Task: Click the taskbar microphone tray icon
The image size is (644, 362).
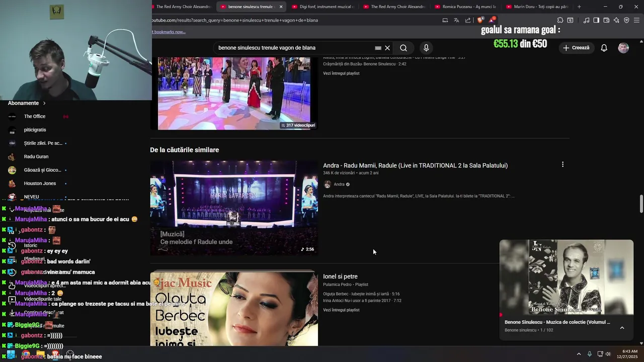Action: pyautogui.click(x=590, y=354)
